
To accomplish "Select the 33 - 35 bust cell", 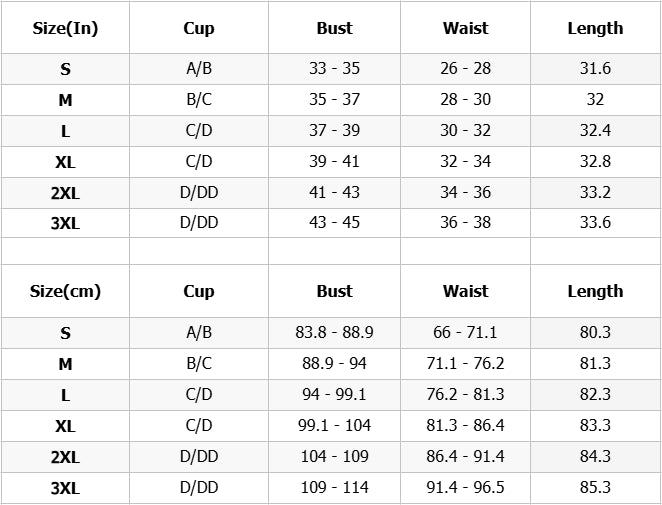I will 334,69.
